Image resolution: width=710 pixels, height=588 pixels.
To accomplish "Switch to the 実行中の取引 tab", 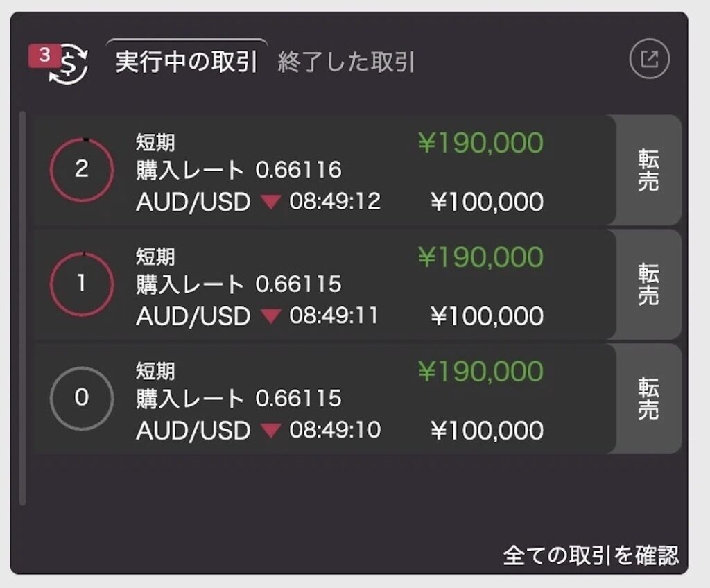I will tap(187, 62).
